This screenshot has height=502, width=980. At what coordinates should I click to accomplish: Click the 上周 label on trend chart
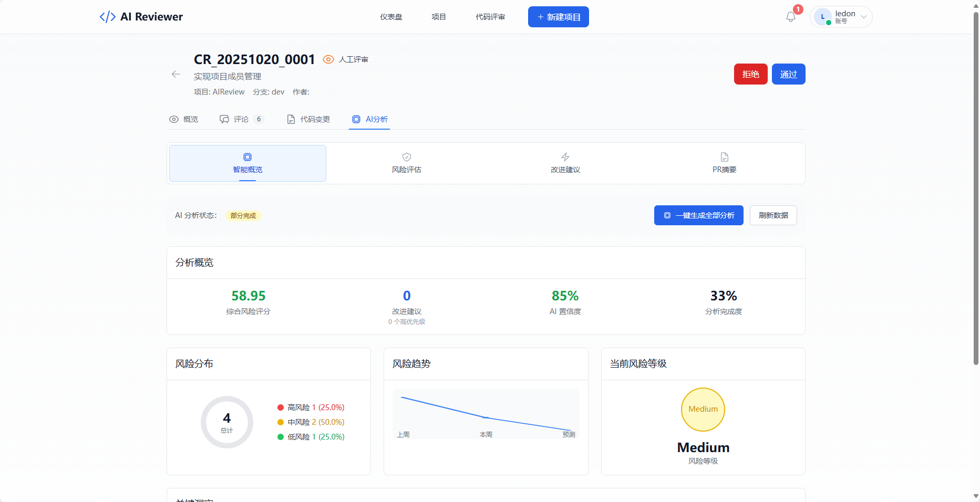(x=404, y=435)
